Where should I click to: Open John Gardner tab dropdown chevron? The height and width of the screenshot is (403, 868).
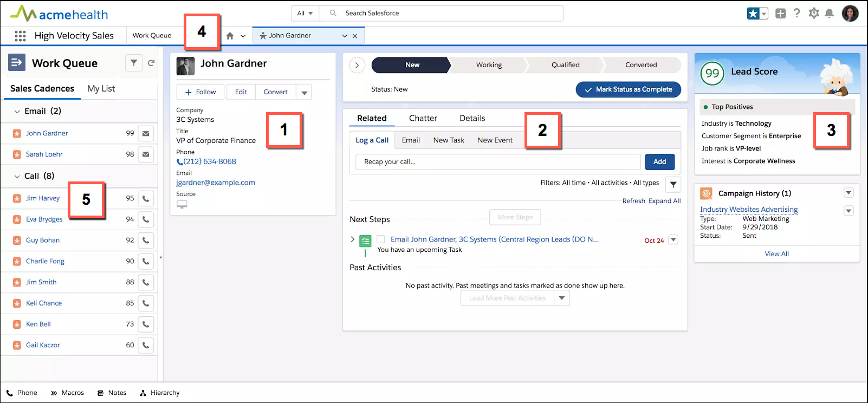[x=345, y=36]
